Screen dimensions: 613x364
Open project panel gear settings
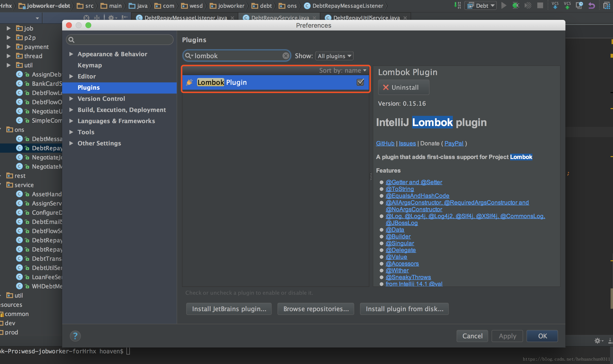click(x=112, y=18)
